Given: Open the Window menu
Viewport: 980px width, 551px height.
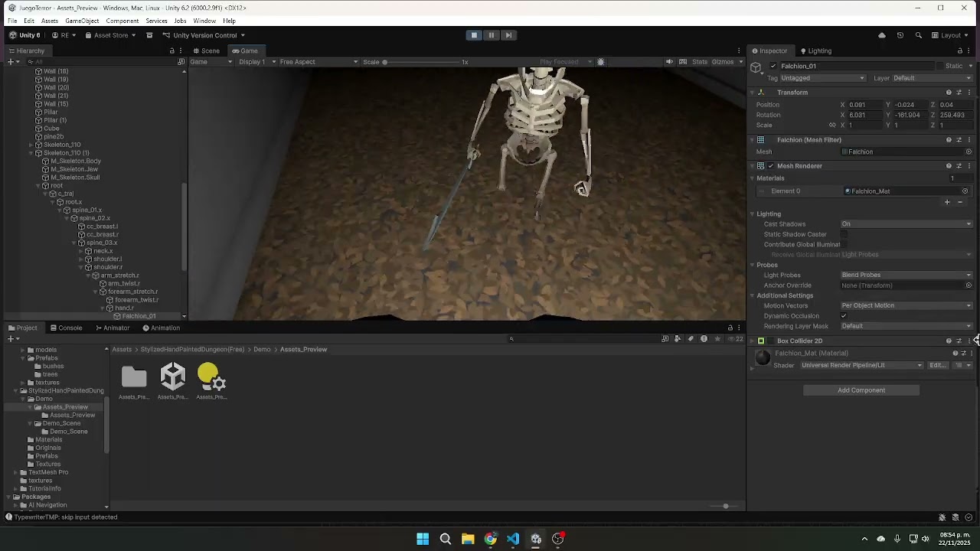Looking at the screenshot, I should 204,21.
